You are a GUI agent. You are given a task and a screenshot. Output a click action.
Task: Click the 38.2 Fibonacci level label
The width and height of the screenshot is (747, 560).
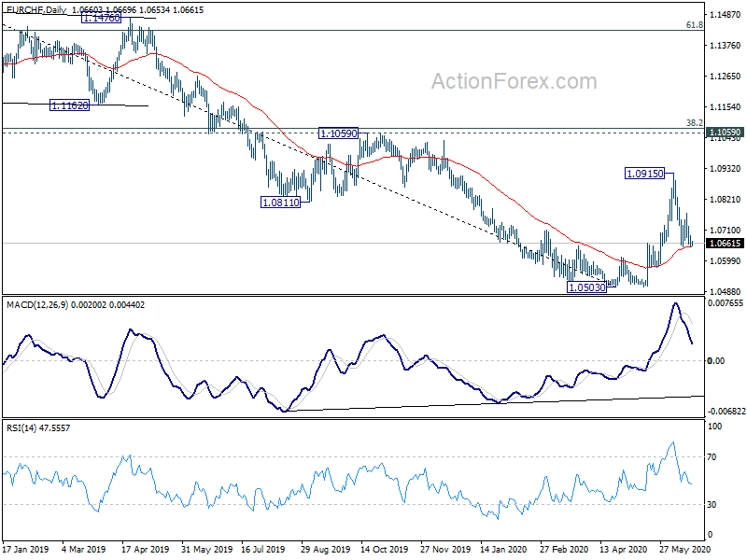click(695, 123)
